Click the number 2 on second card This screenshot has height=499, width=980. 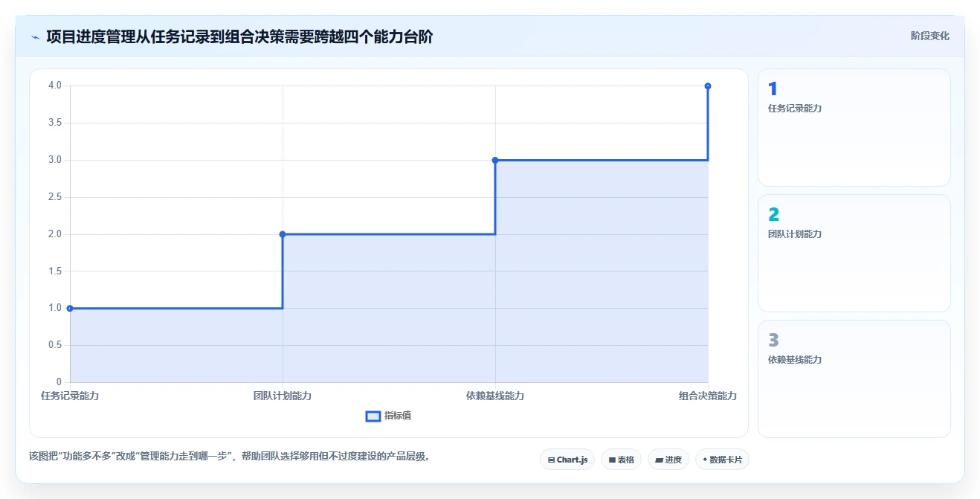(773, 215)
